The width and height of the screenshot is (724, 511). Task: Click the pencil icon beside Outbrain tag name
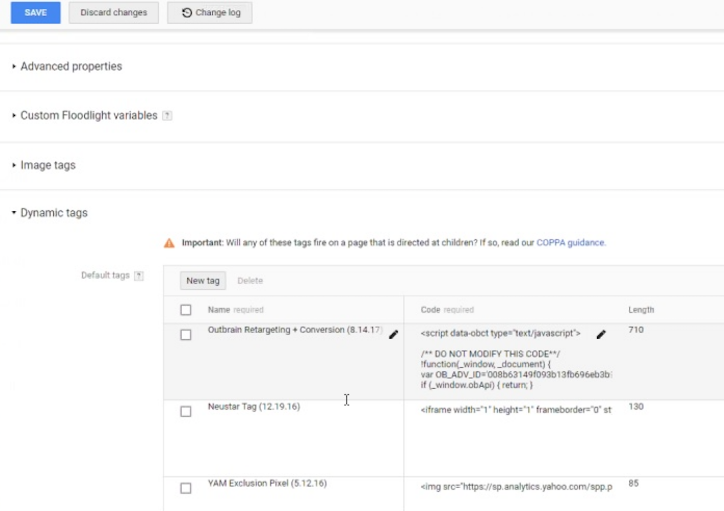pos(393,334)
